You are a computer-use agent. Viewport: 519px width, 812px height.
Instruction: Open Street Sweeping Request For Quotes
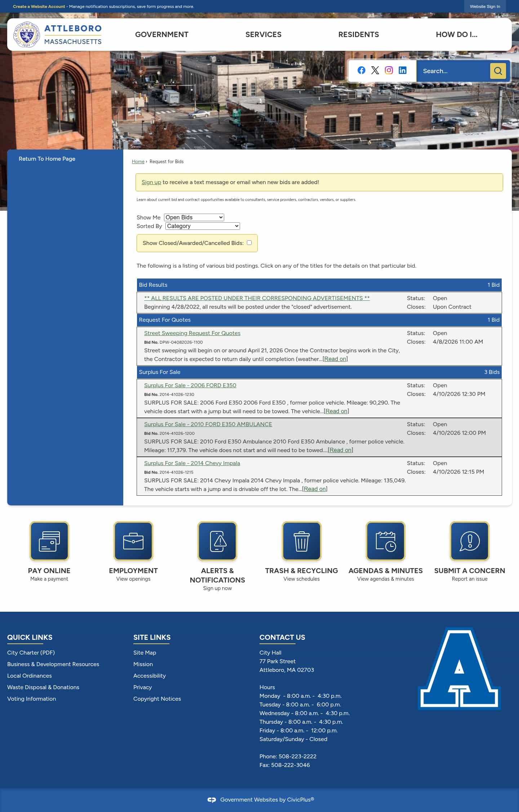coord(192,333)
